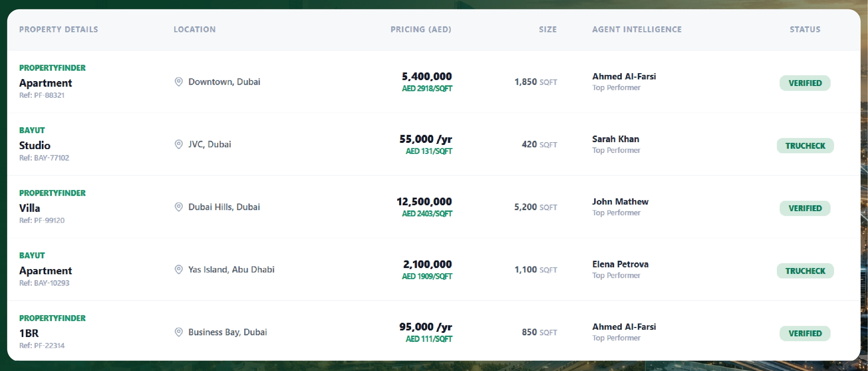Click the Location column header
868x371 pixels.
tap(194, 29)
